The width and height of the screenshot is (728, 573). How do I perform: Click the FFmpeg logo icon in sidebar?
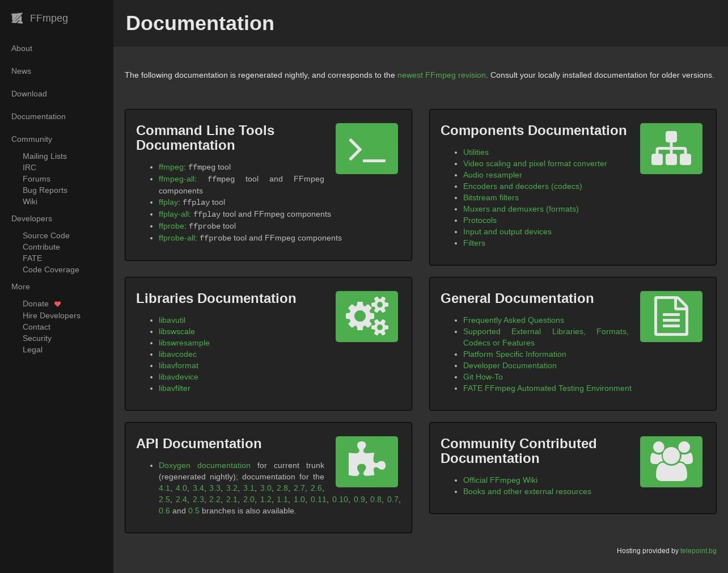pos(17,18)
